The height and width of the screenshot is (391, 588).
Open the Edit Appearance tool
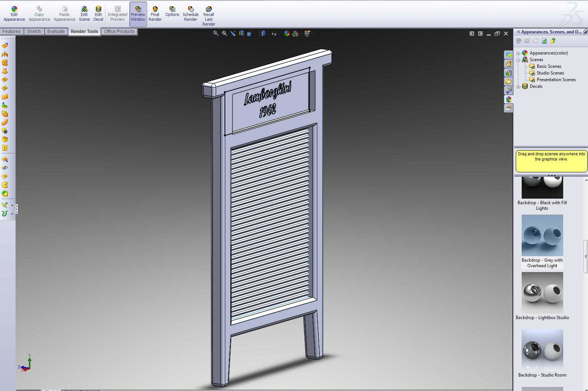click(14, 14)
